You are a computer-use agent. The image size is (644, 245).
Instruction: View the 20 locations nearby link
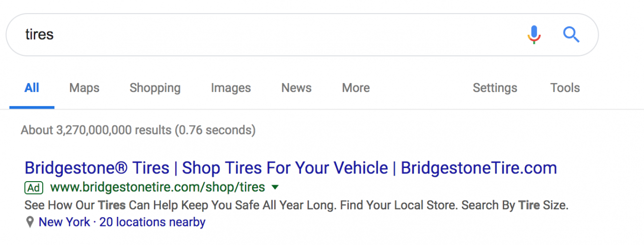(x=152, y=222)
